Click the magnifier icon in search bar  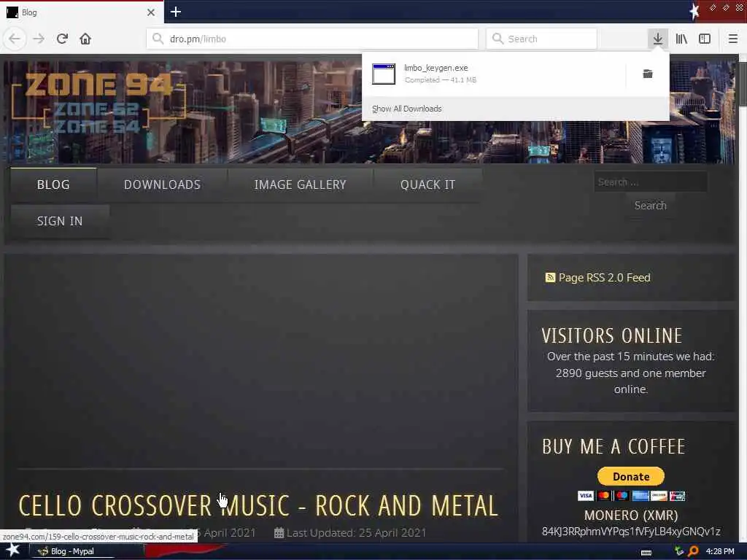(x=498, y=39)
